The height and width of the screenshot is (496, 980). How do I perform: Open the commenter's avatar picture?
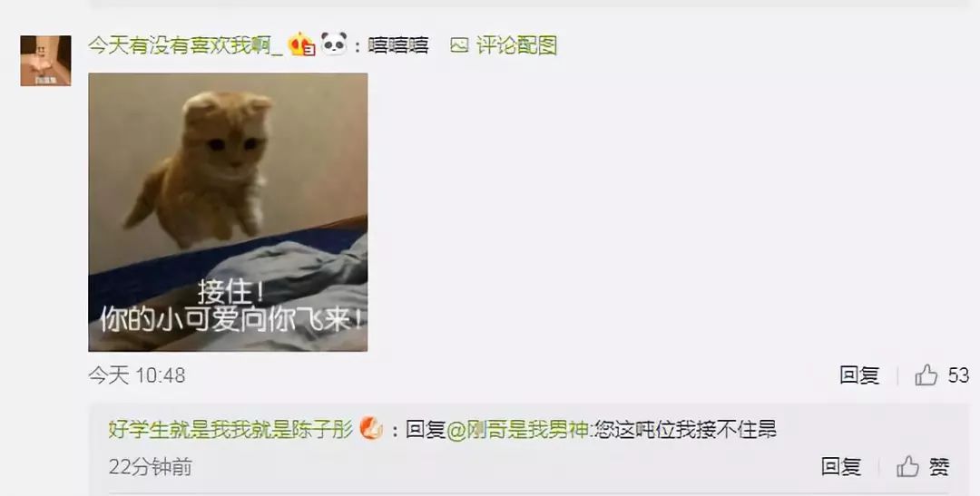click(x=45, y=61)
